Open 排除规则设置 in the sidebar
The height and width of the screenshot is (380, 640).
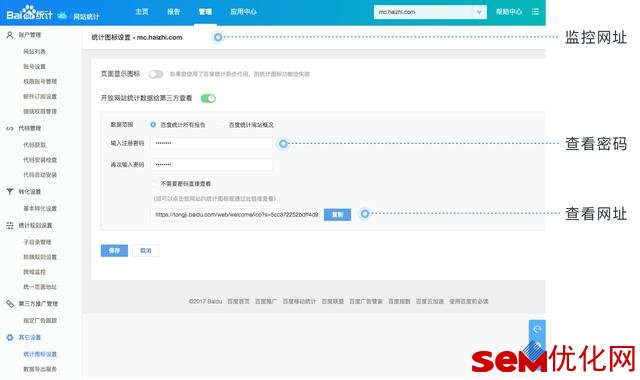pyautogui.click(x=40, y=257)
